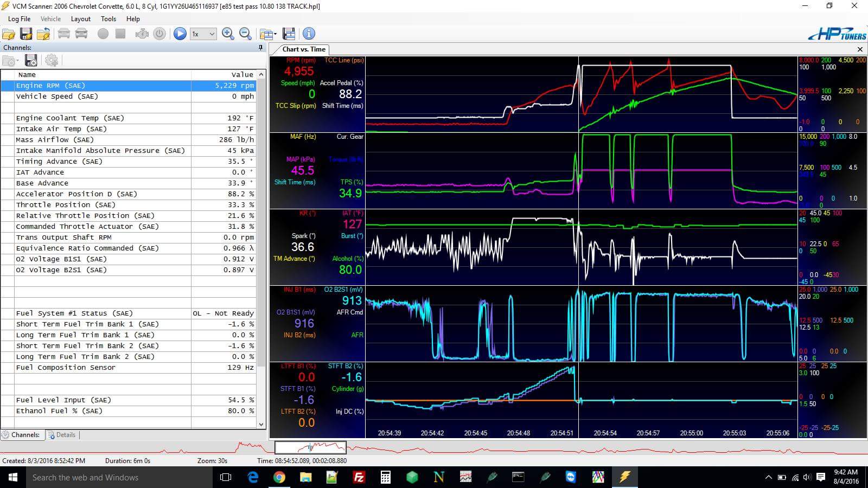Viewport: 868px width, 488px height.
Task: Click the channels gear settings icon
Action: [x=52, y=60]
